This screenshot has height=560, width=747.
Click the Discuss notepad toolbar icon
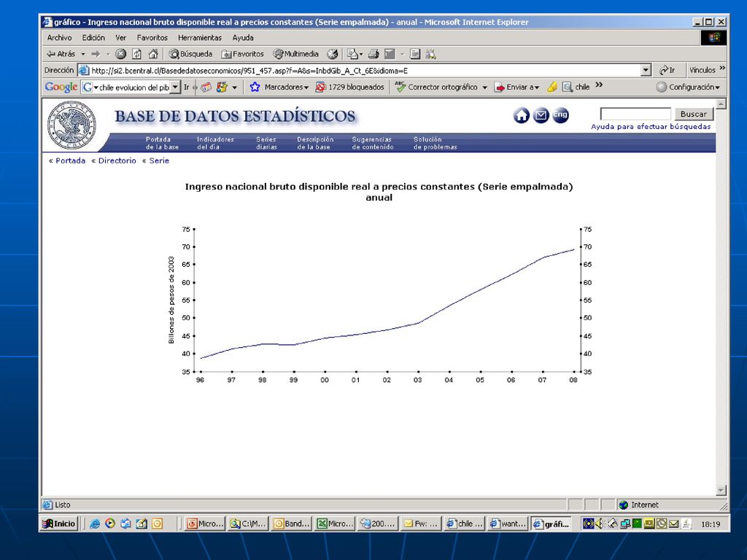[415, 54]
